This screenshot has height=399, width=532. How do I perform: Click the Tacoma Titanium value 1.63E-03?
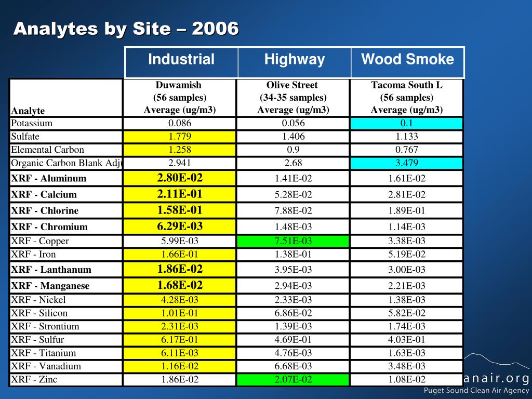click(406, 353)
